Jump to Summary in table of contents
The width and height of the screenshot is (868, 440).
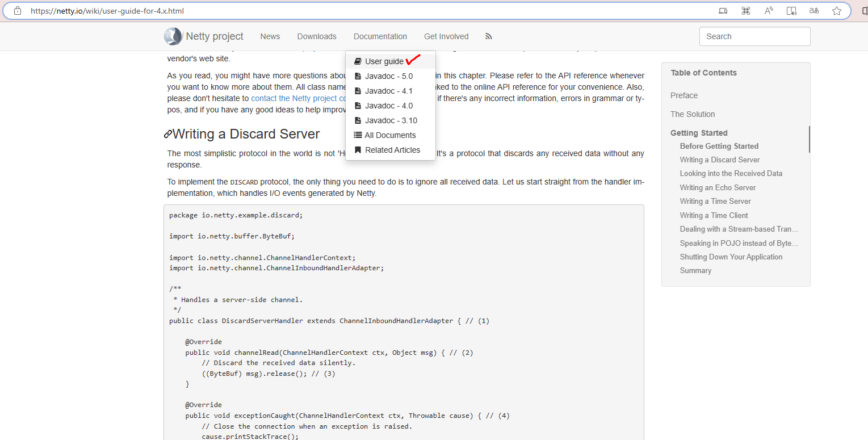pyautogui.click(x=695, y=271)
